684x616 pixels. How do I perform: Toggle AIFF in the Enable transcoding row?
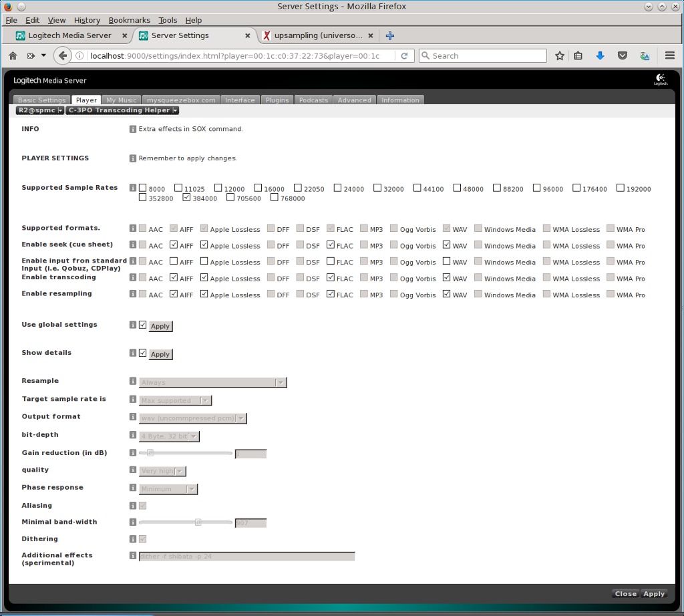[x=174, y=277]
